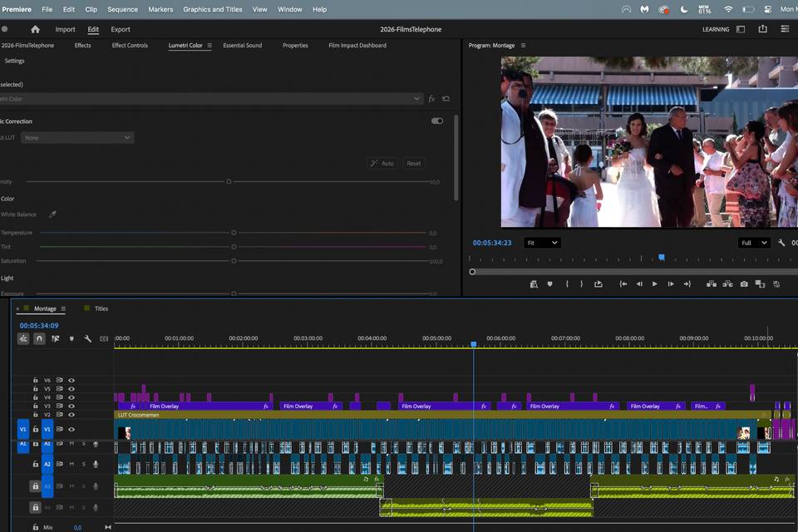Open the Program Montage panel menu

[523, 46]
